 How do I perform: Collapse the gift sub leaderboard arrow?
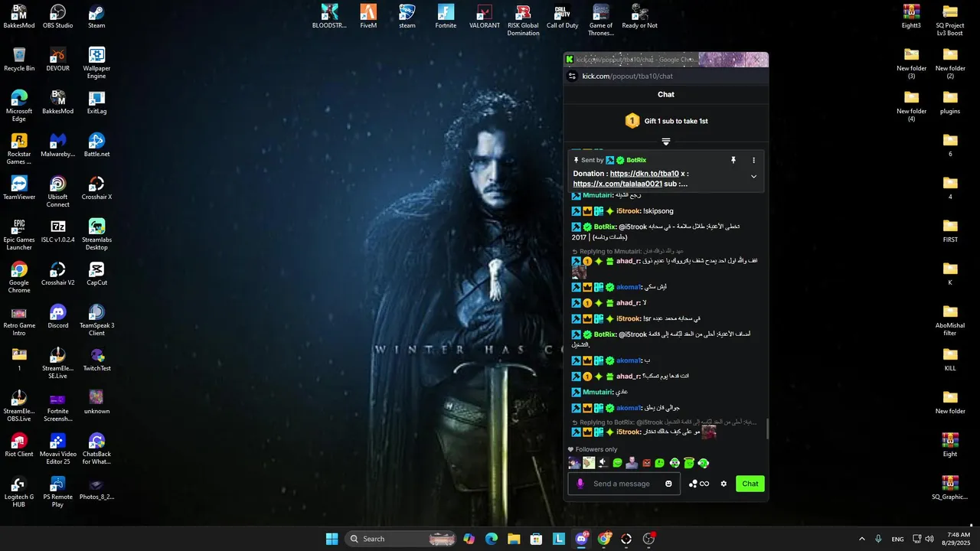[x=666, y=142]
